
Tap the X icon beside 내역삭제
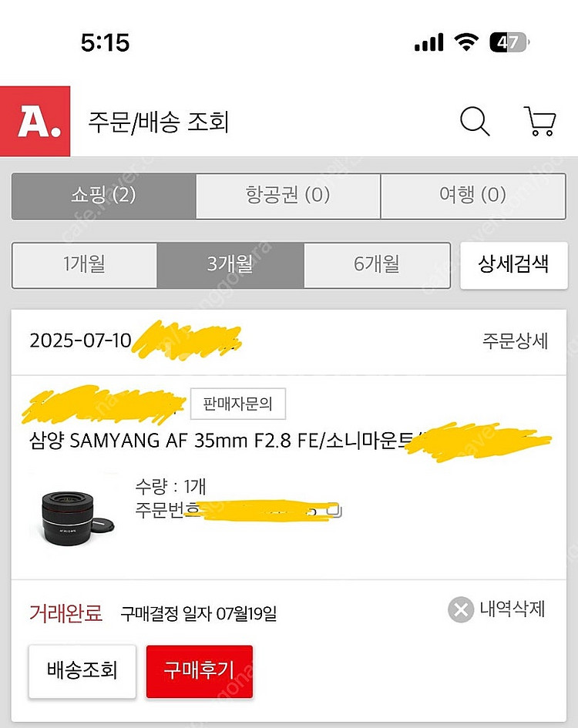coord(460,610)
